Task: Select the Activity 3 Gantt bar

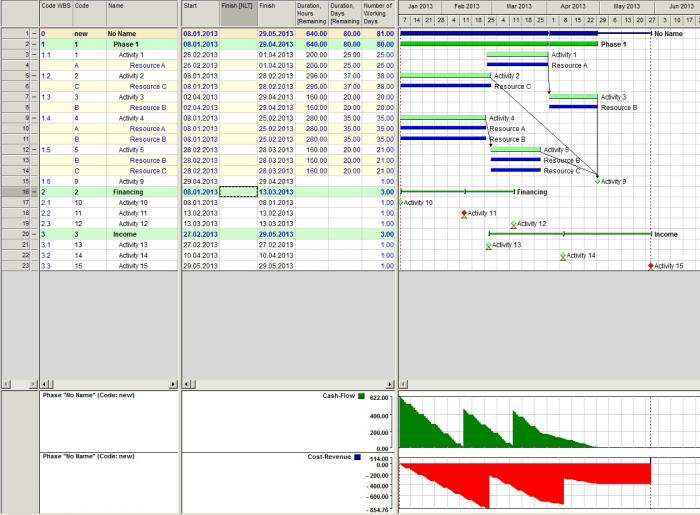Action: pos(573,97)
